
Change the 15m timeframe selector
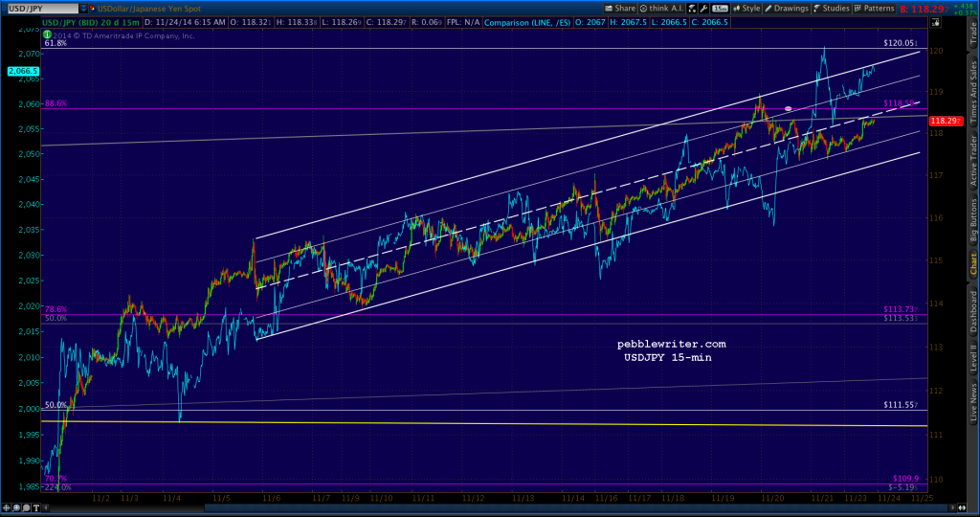(x=720, y=9)
